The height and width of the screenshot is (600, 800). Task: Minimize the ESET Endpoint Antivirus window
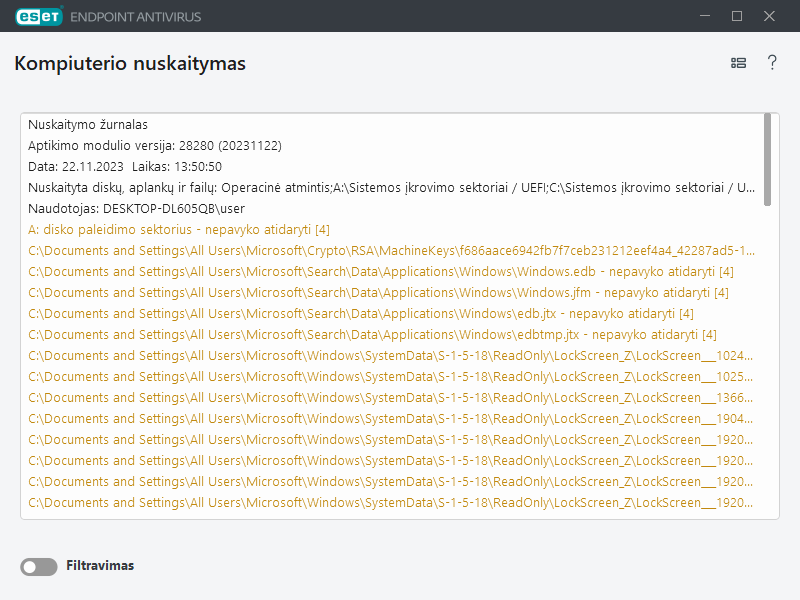pos(705,16)
